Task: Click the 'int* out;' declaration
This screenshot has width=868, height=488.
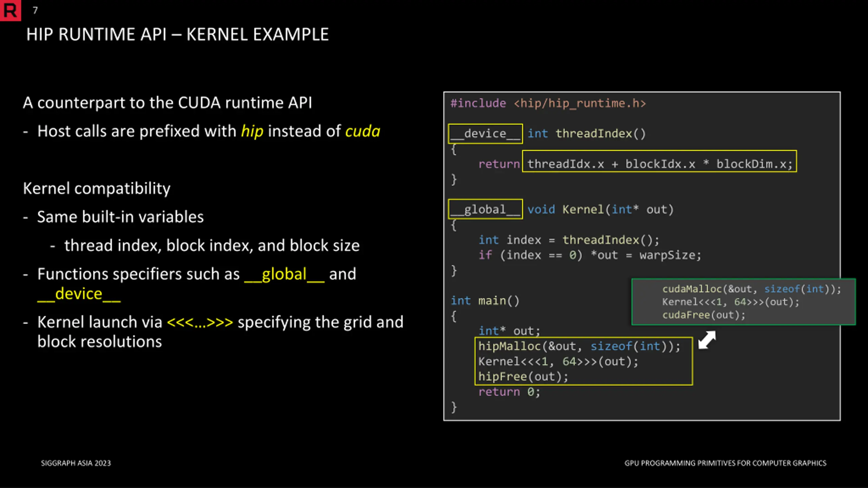Action: click(x=509, y=331)
